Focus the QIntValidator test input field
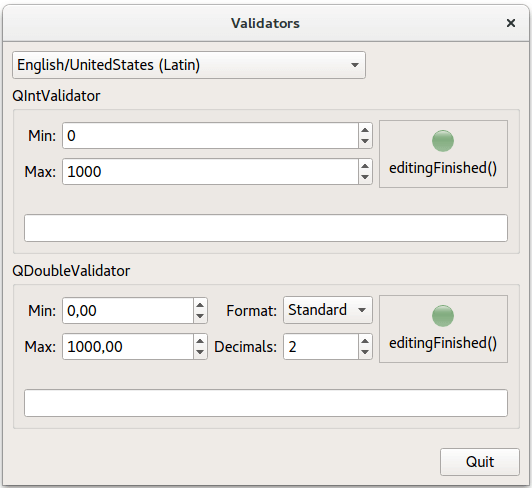 point(266,228)
